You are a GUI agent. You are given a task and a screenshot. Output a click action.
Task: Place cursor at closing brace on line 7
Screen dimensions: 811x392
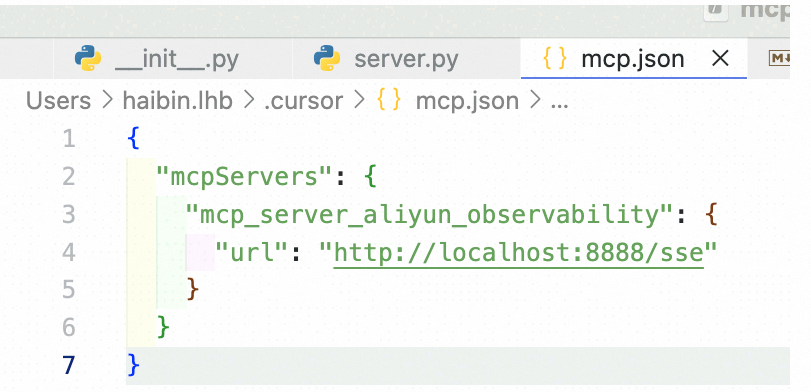pyautogui.click(x=133, y=366)
